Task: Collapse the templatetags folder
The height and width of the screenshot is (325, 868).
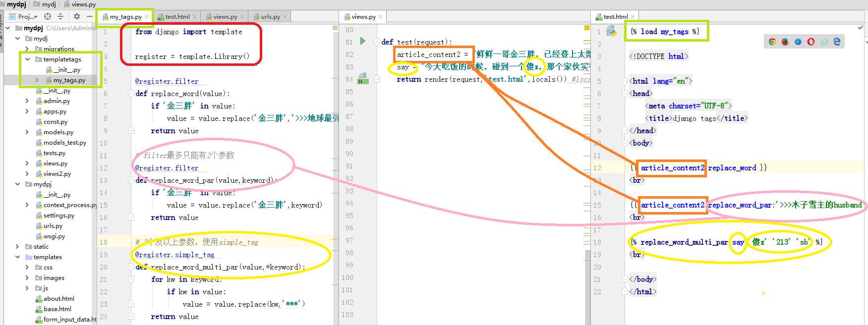Action: (27, 59)
